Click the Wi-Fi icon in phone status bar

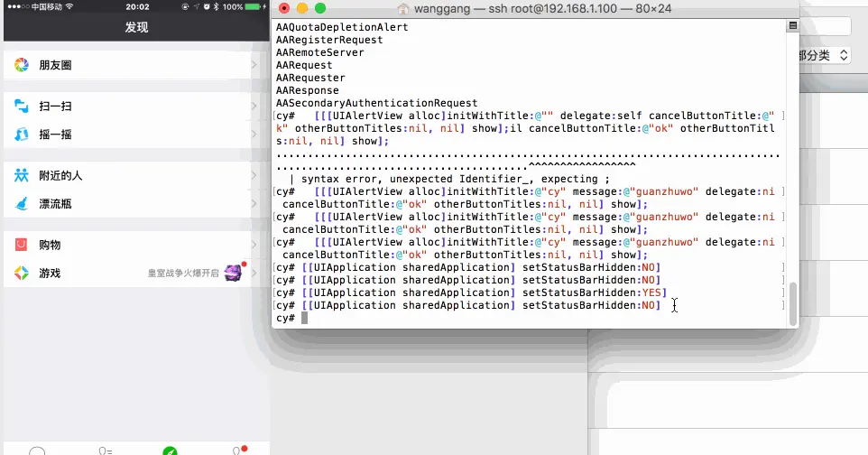click(69, 6)
